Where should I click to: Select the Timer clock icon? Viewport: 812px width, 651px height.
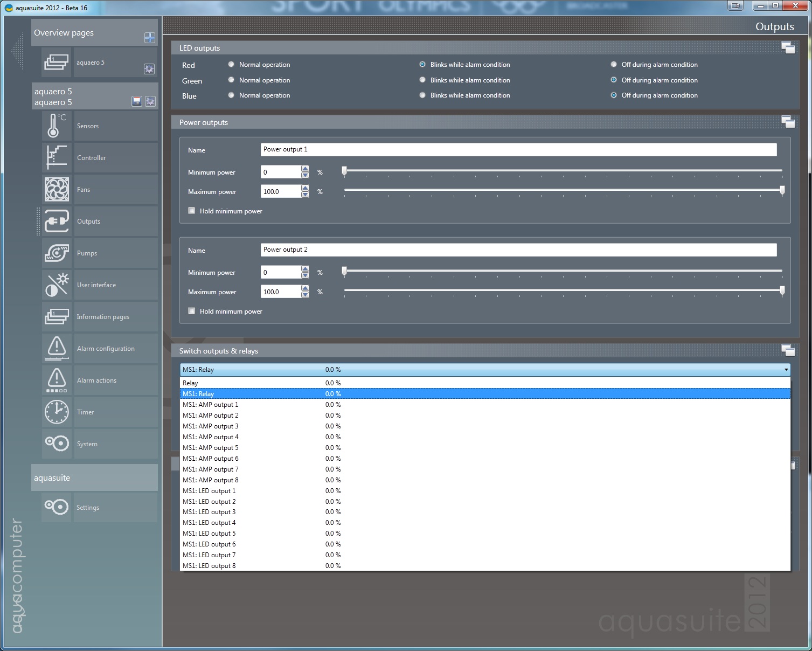pyautogui.click(x=57, y=412)
